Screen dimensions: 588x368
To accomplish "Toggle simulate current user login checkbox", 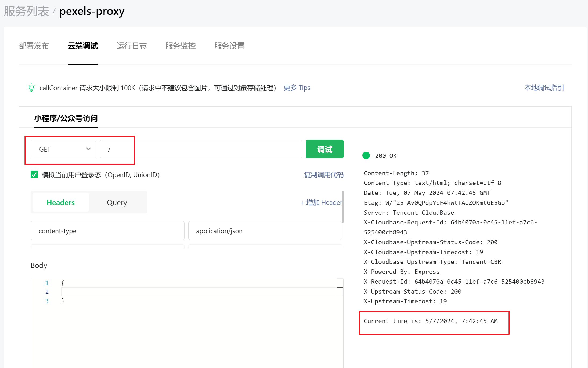I will pos(34,175).
